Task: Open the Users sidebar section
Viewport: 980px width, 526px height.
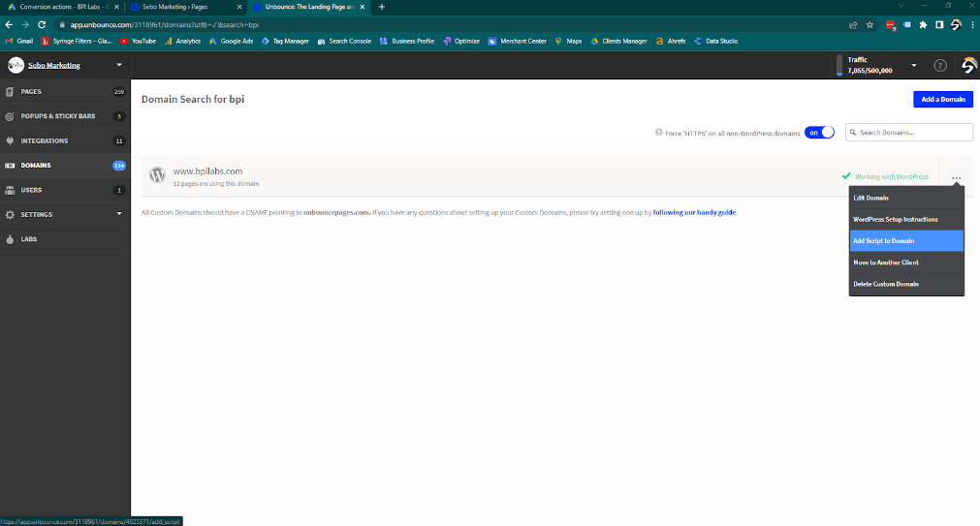Action: pos(65,190)
